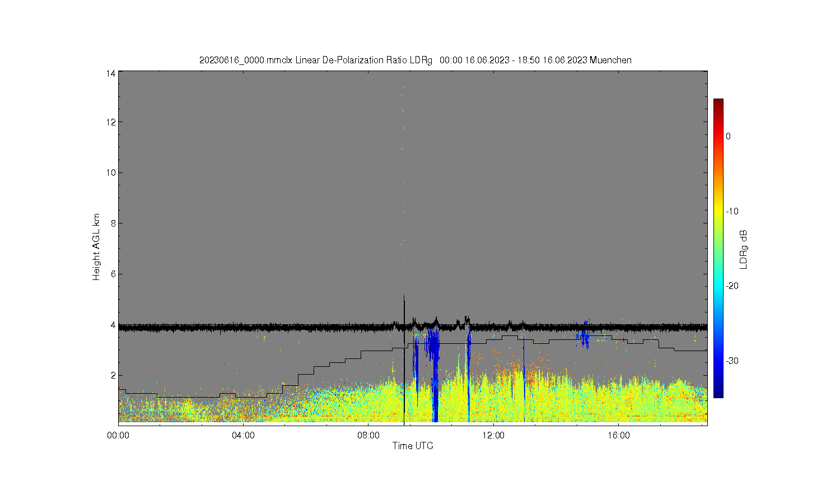Pick the dark blue bottom of the colorbar
The width and height of the screenshot is (840, 504).
pyautogui.click(x=718, y=394)
